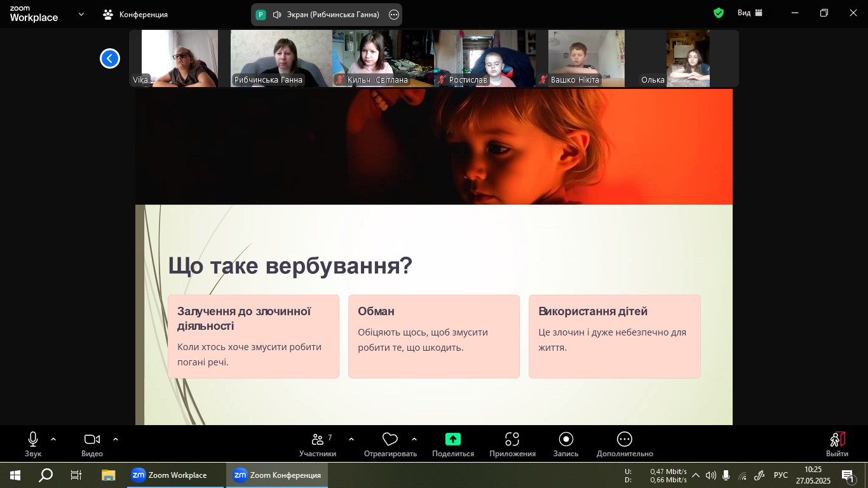Click the system volume tray icon

[x=711, y=475]
